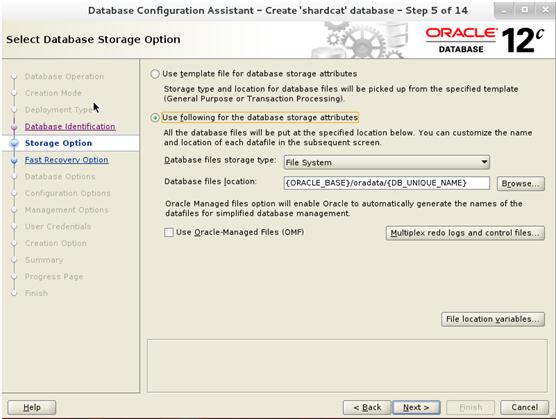
Task: Click the 'Database Options' step text
Action: 60,177
